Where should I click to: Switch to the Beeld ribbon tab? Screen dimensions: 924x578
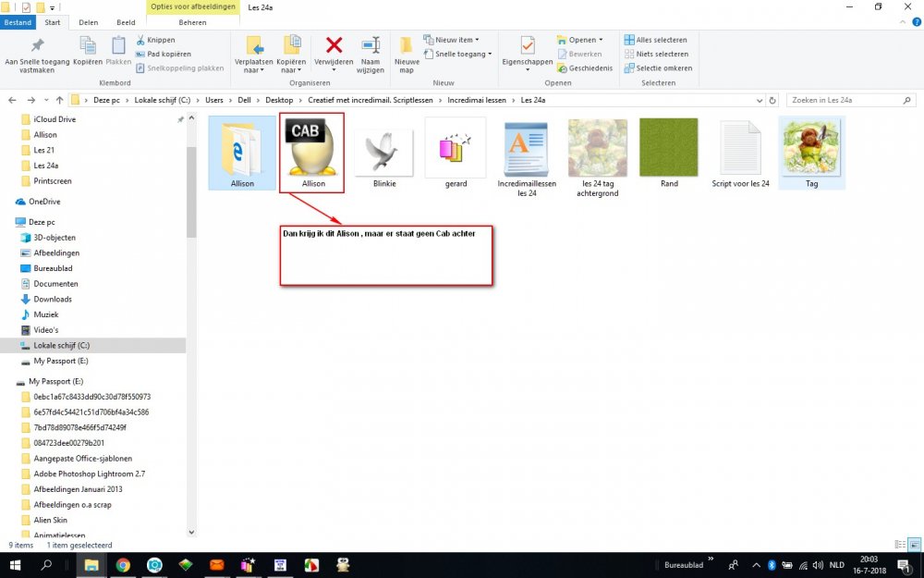[x=126, y=22]
